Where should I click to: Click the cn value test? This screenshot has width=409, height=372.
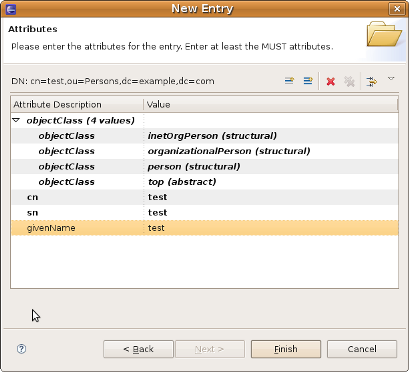[157, 197]
